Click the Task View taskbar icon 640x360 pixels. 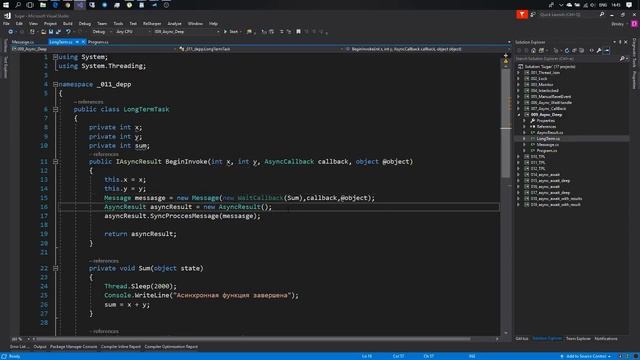pos(30,5)
